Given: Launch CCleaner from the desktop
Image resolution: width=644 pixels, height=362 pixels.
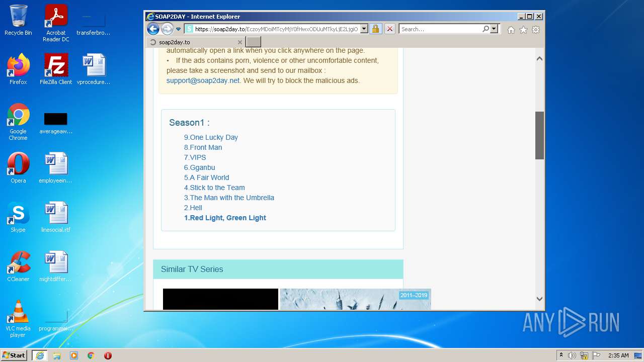Looking at the screenshot, I should pyautogui.click(x=18, y=266).
